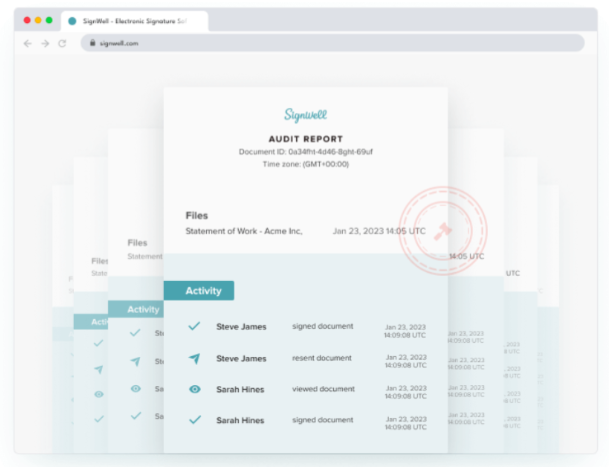
Task: Click the browser forward arrow
Action: pos(43,43)
